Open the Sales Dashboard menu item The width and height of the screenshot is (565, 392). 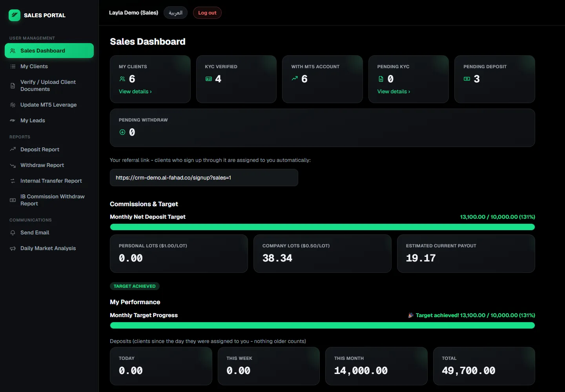pos(49,51)
